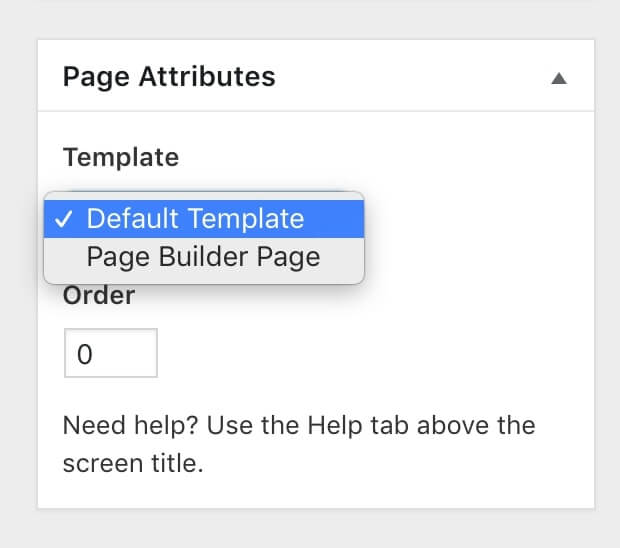Click the blank area right of Template label

coord(400,157)
